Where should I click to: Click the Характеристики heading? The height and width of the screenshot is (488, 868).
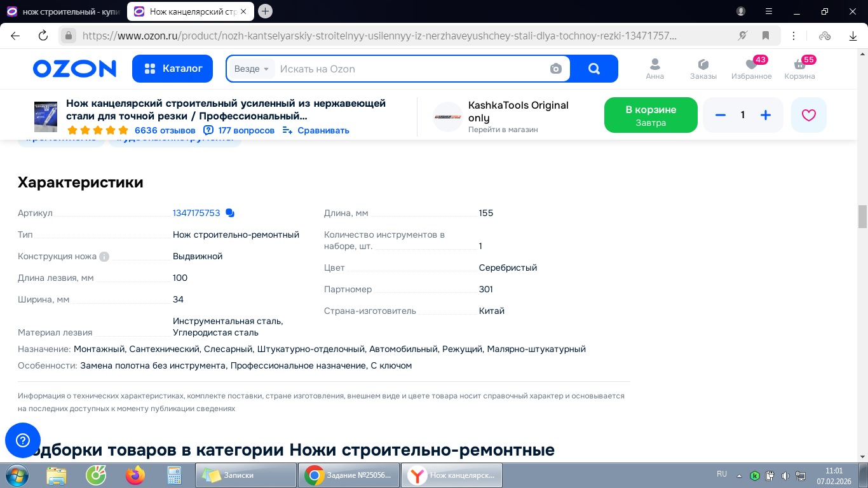81,182
